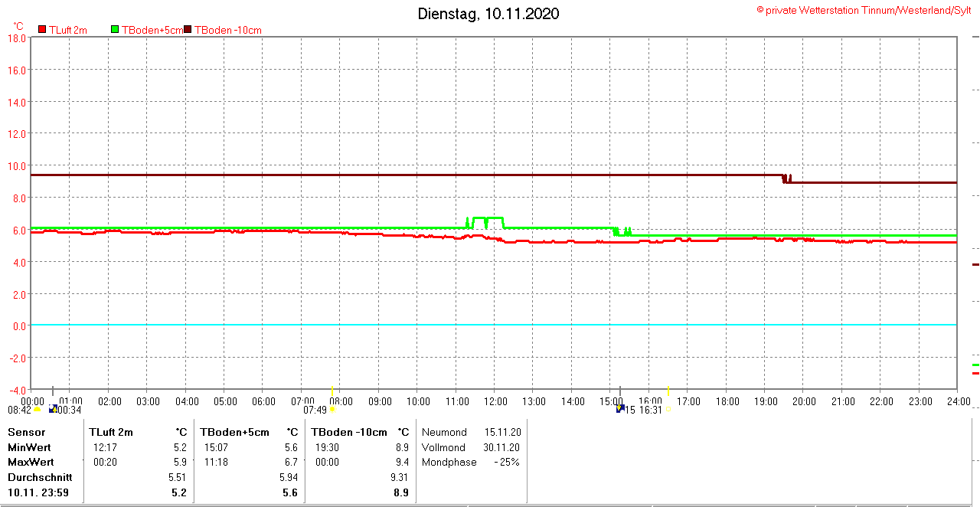Screen dimensions: 980x507
Task: Click the moonset icon near 15:00
Action: (x=620, y=409)
